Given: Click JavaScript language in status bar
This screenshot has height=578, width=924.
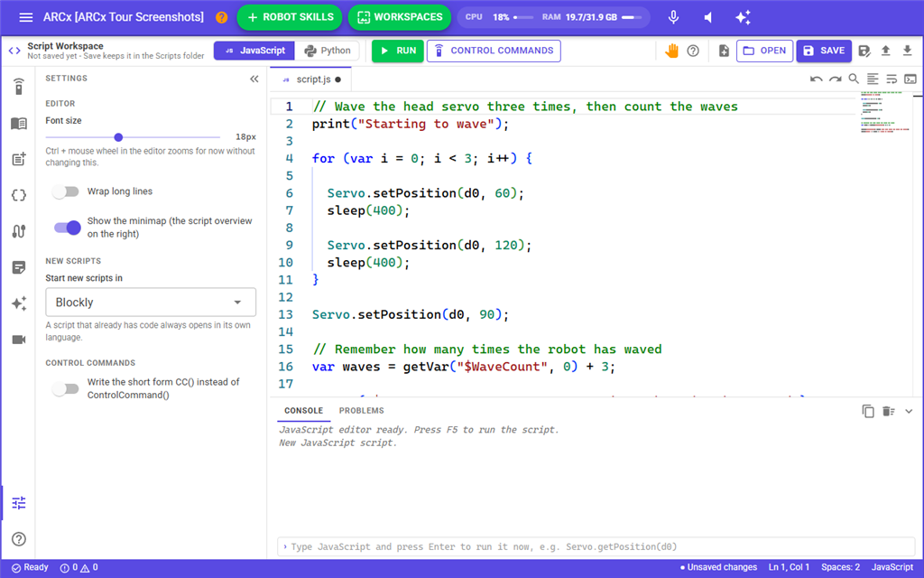Looking at the screenshot, I should point(892,567).
